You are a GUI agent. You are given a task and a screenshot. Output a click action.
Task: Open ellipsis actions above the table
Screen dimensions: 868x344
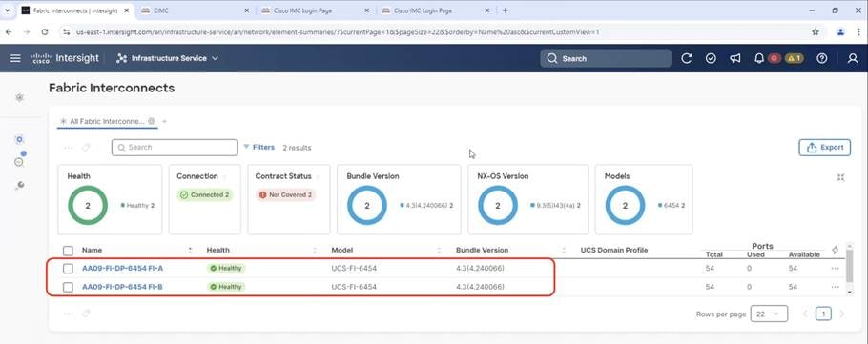pyautogui.click(x=68, y=147)
